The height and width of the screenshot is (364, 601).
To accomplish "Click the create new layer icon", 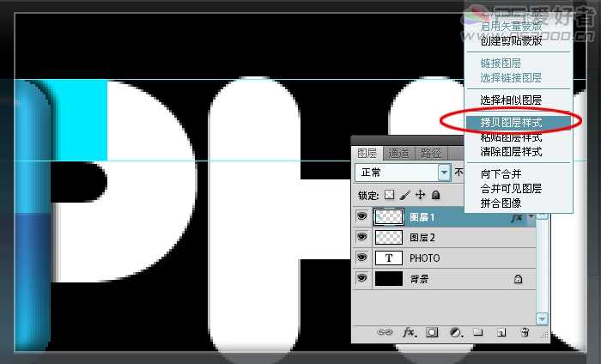I will [501, 332].
